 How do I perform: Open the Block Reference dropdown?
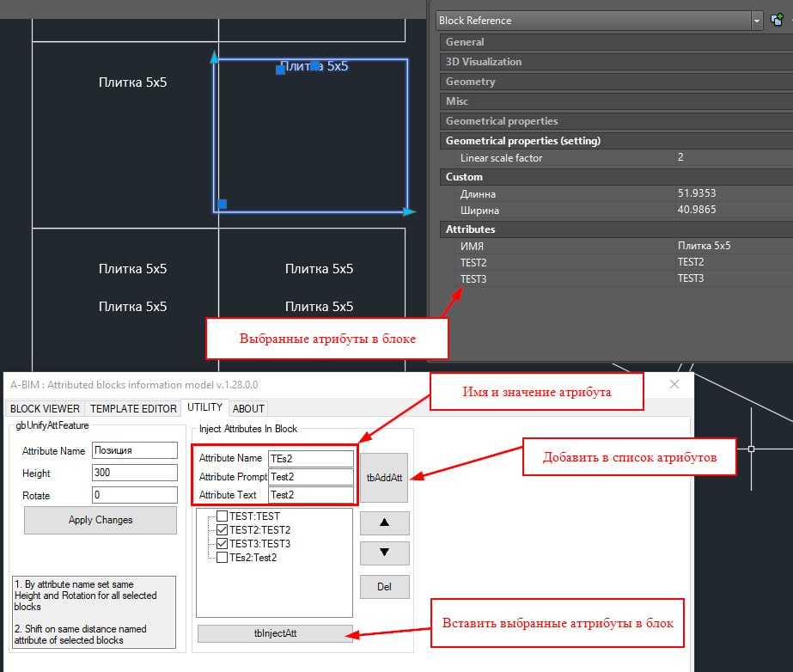click(x=756, y=21)
